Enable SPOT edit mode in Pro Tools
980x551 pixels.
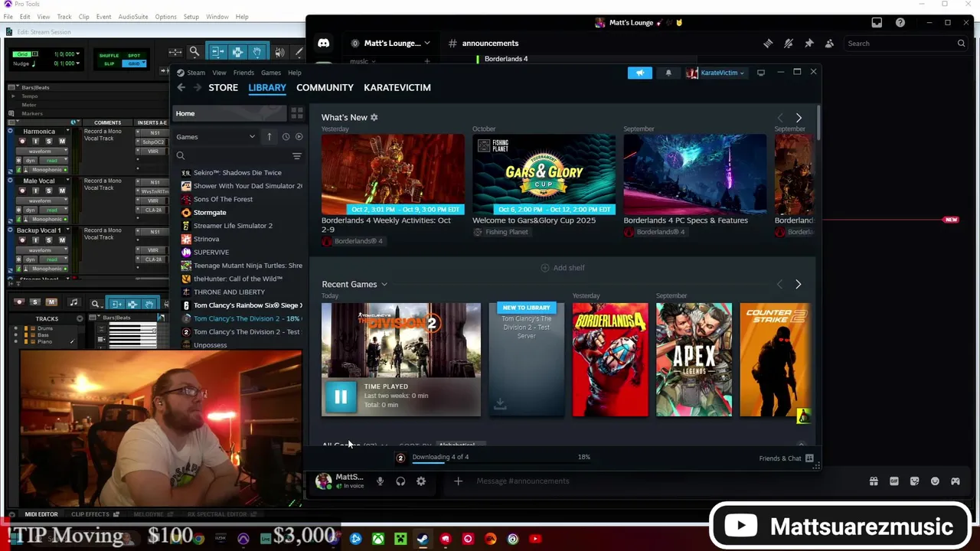[134, 56]
